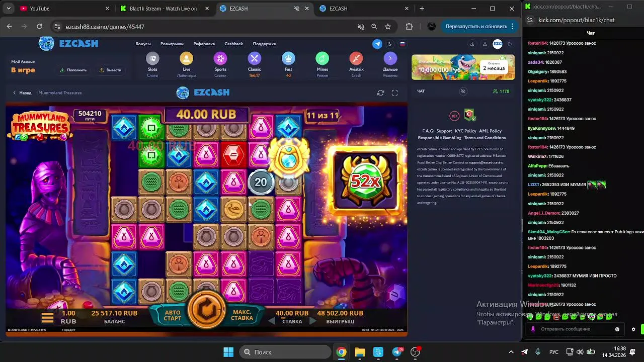This screenshot has width=644, height=362.
Task: Click the address bar URL field
Action: (x=201, y=27)
